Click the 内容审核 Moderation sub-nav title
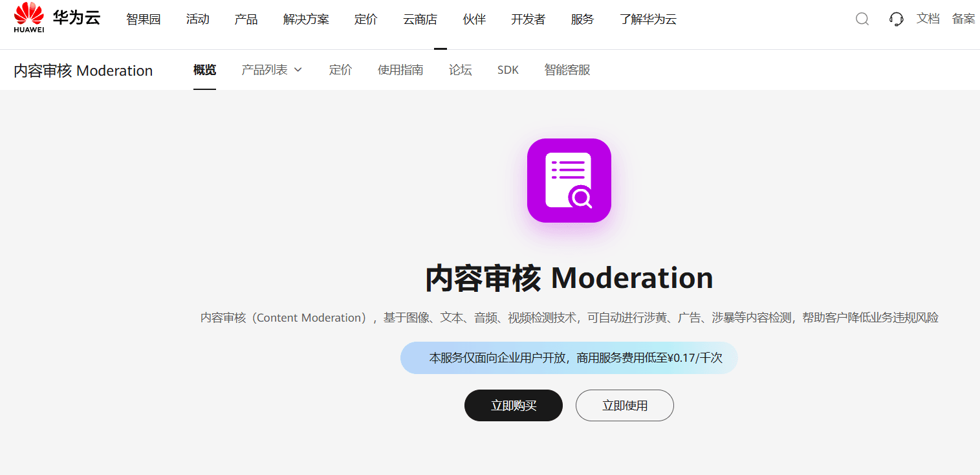Screen dimensions: 980x475 tap(83, 71)
